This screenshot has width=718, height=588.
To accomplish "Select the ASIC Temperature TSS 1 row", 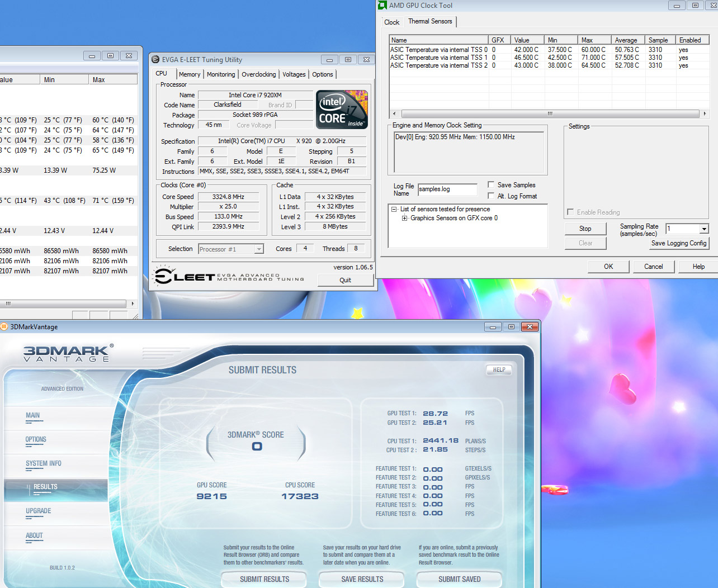I will click(549, 58).
